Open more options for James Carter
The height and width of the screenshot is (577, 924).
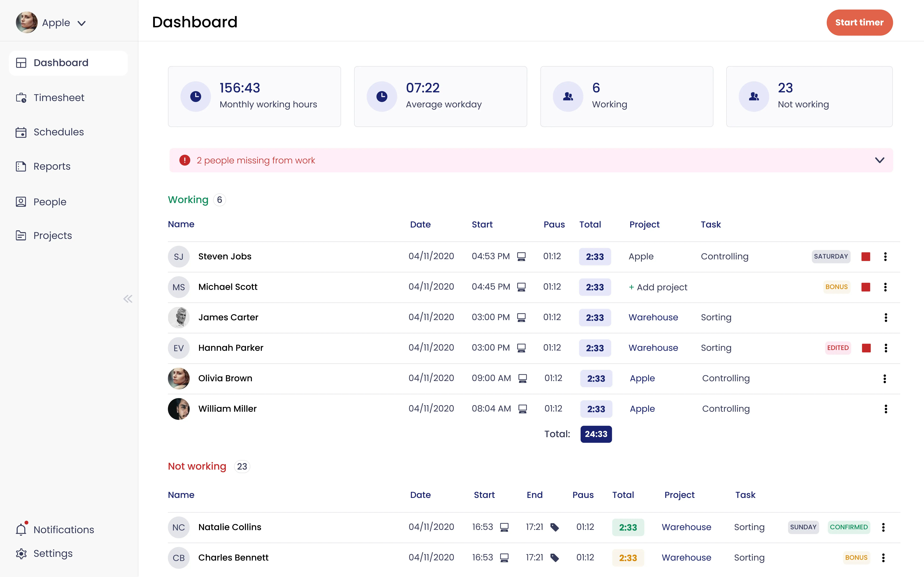point(886,318)
